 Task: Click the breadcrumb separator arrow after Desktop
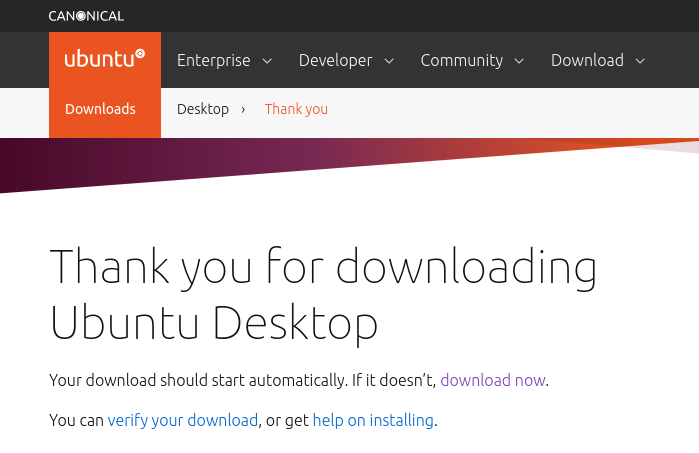[x=243, y=109]
